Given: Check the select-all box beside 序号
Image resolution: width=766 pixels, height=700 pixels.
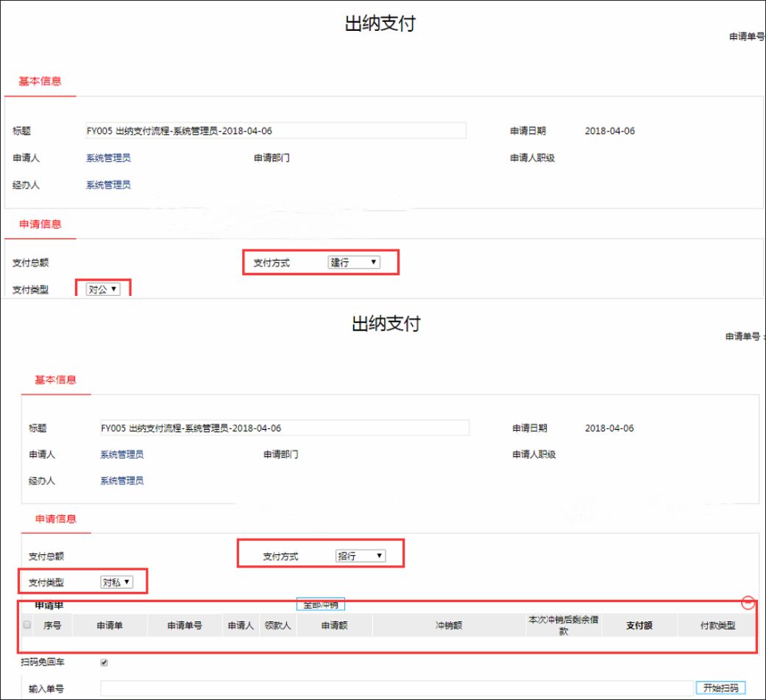Looking at the screenshot, I should (27, 625).
